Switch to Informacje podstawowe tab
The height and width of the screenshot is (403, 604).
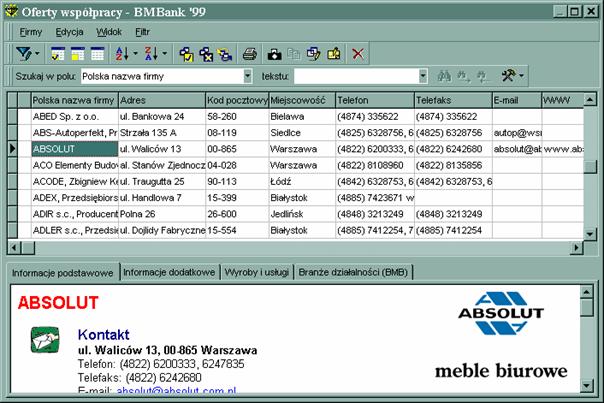click(62, 273)
